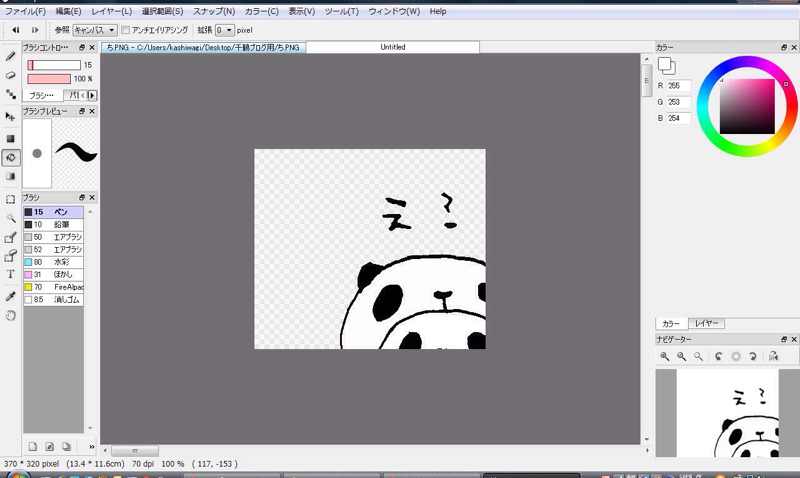The image size is (800, 478).
Task: Click the first zoom-in magnifier in Navigator
Action: coord(664,357)
